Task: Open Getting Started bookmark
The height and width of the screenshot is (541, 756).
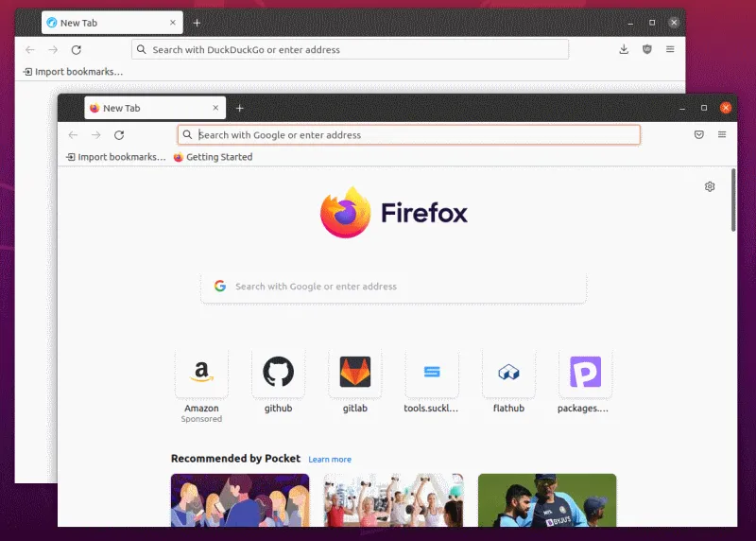Action: coord(214,157)
